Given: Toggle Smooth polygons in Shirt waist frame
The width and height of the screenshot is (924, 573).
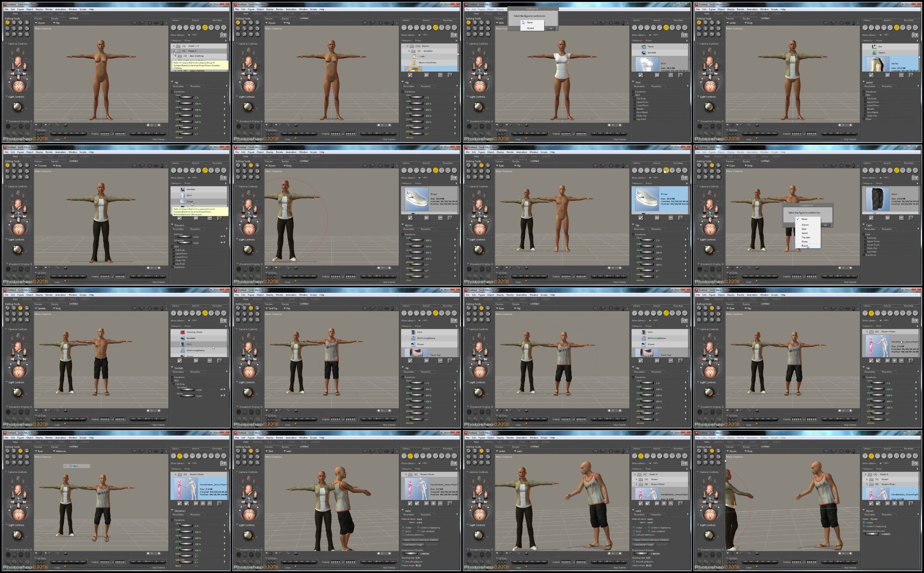Looking at the screenshot, I should click(403, 562).
